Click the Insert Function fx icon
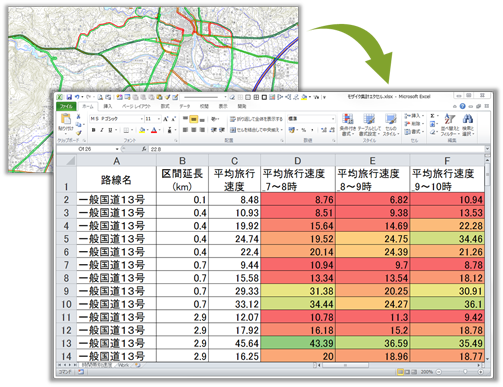Image resolution: width=503 pixels, height=387 pixels. tap(144, 149)
